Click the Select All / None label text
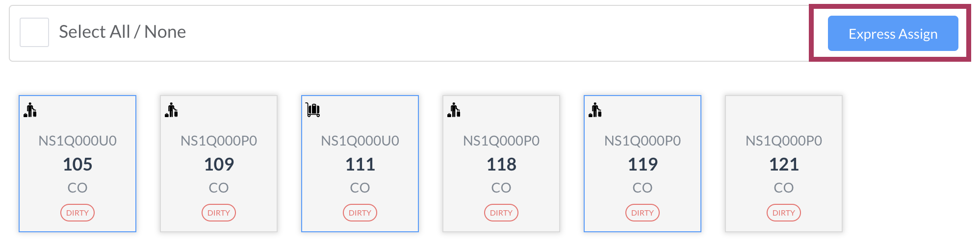The height and width of the screenshot is (245, 980). 123,32
